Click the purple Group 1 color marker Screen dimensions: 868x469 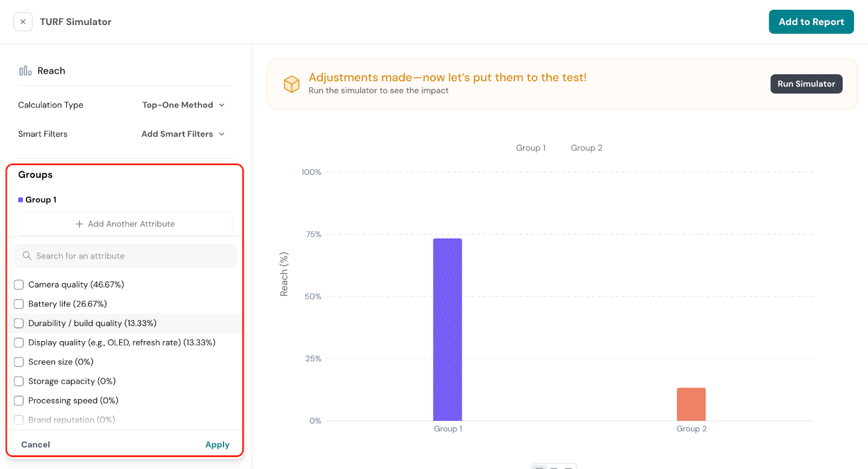21,200
